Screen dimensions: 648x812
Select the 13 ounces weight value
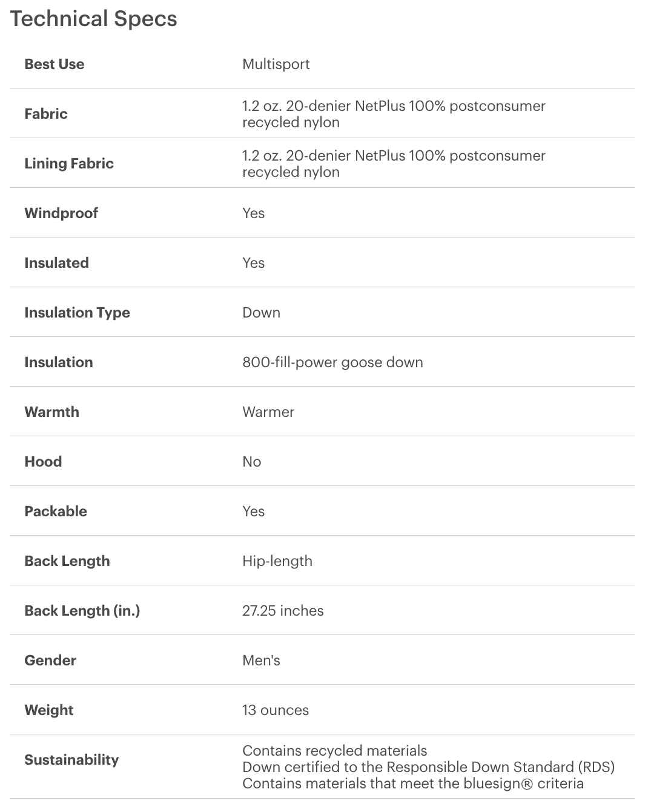point(276,710)
